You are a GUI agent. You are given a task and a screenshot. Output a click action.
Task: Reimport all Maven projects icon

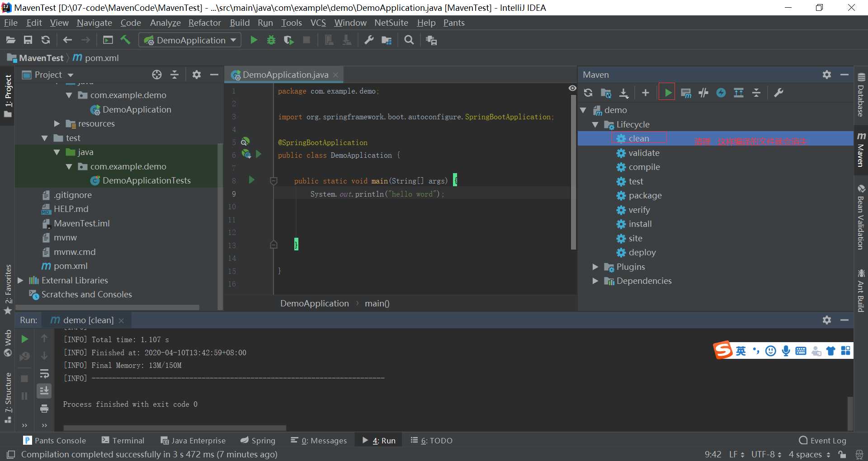[588, 93]
